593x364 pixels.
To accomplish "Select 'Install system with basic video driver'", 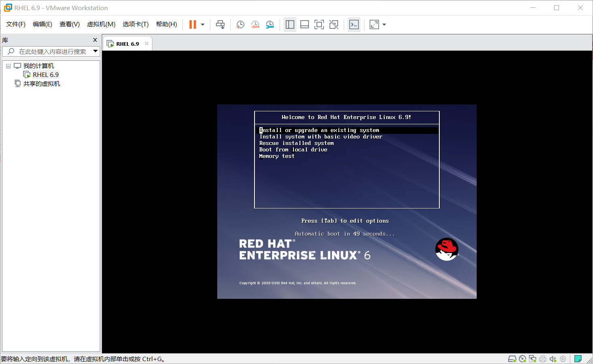I will [321, 137].
